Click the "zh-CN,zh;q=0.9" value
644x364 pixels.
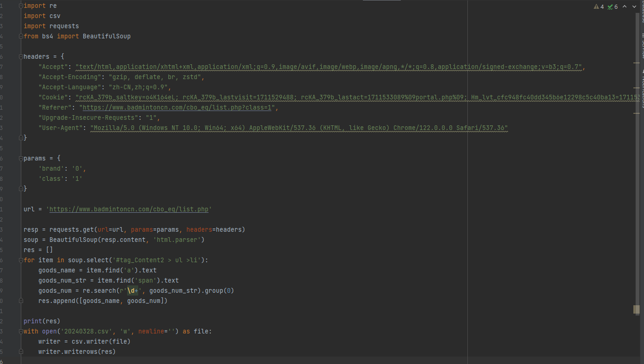coord(138,87)
